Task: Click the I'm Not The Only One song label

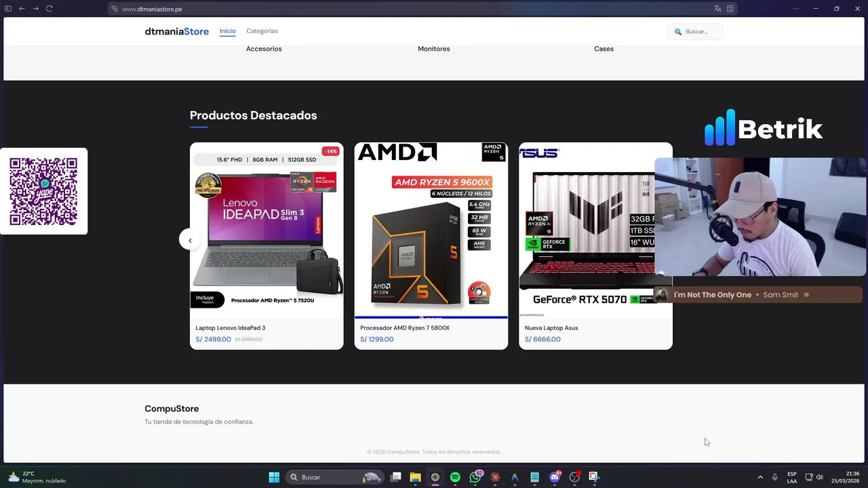Action: 713,295
